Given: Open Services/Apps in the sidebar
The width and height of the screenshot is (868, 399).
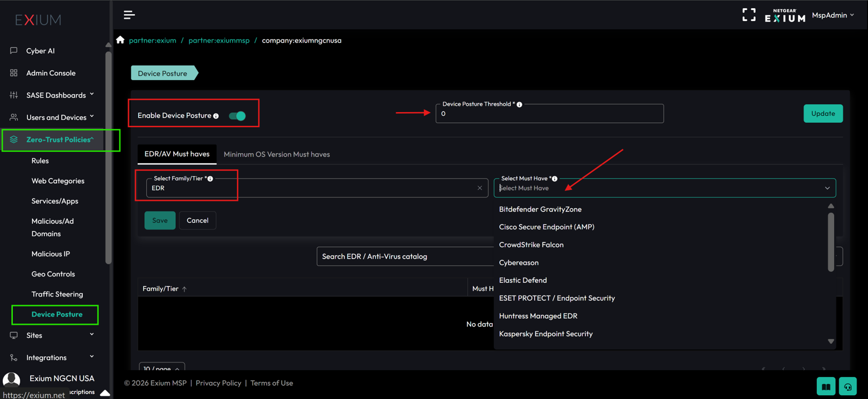Looking at the screenshot, I should pos(55,201).
